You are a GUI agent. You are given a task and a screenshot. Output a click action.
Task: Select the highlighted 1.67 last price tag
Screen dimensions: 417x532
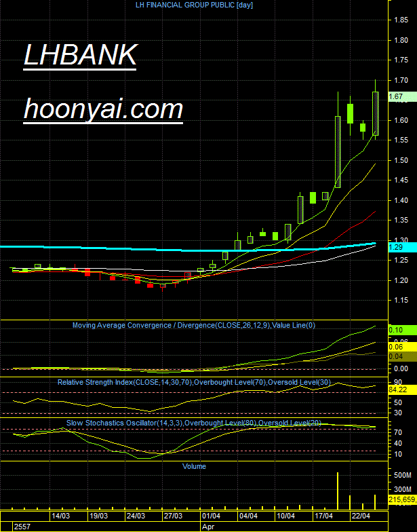click(403, 96)
